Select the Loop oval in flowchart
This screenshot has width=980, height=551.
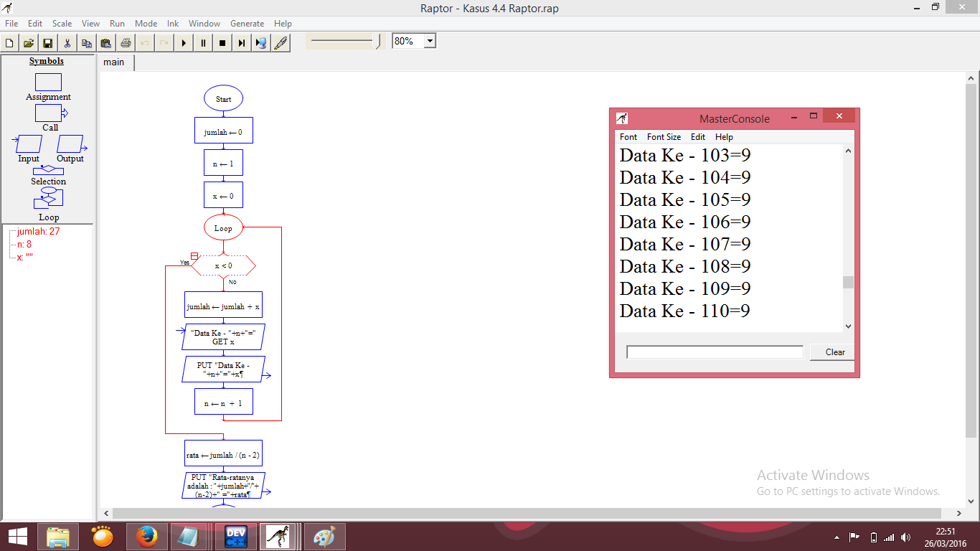pos(223,228)
